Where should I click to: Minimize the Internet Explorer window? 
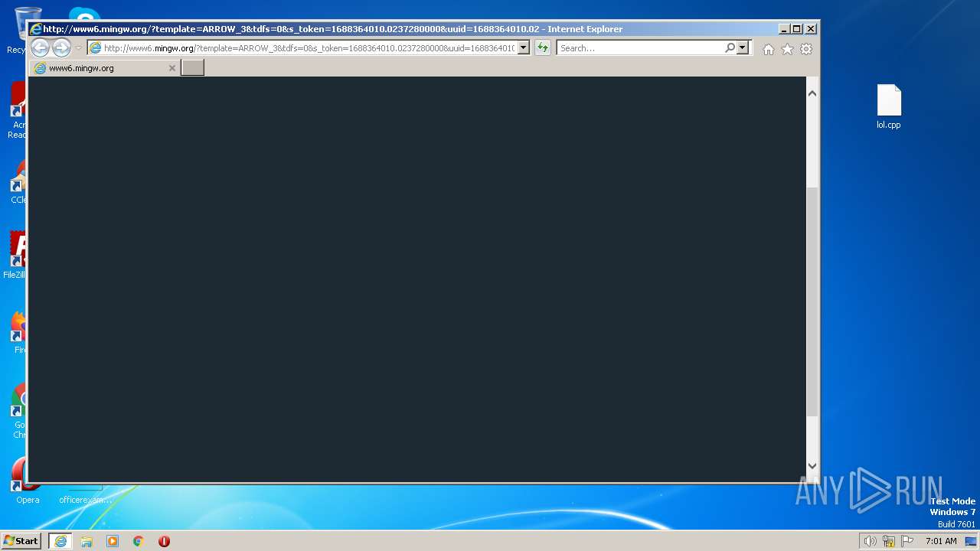(784, 29)
